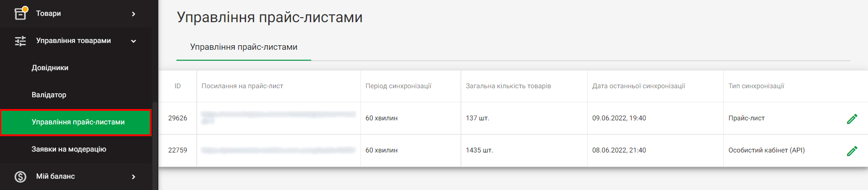This screenshot has width=868, height=190.
Task: Click the Управління товарами sliders icon
Action: click(20, 41)
